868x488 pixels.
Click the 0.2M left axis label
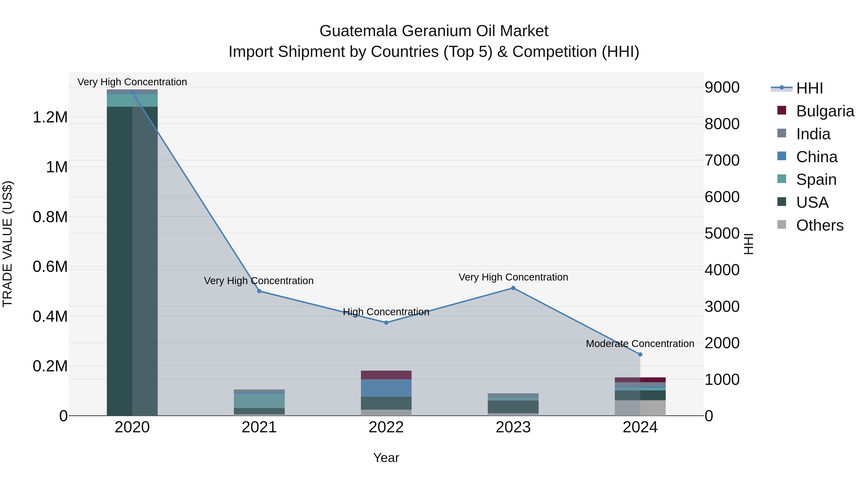50,366
